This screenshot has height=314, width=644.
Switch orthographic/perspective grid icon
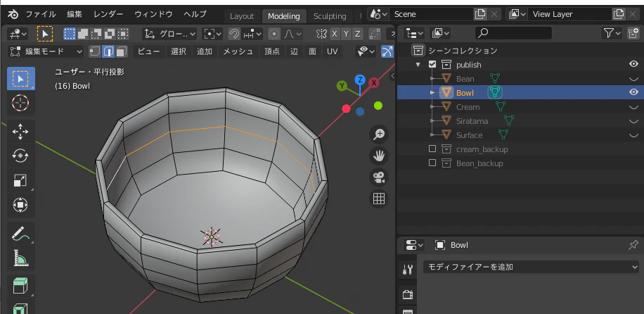coord(379,199)
